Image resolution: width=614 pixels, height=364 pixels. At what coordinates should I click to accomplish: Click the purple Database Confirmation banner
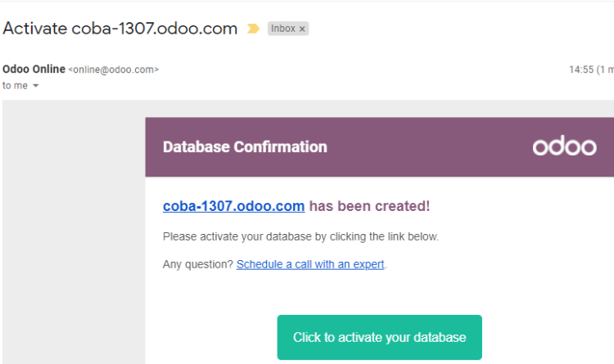[379, 147]
